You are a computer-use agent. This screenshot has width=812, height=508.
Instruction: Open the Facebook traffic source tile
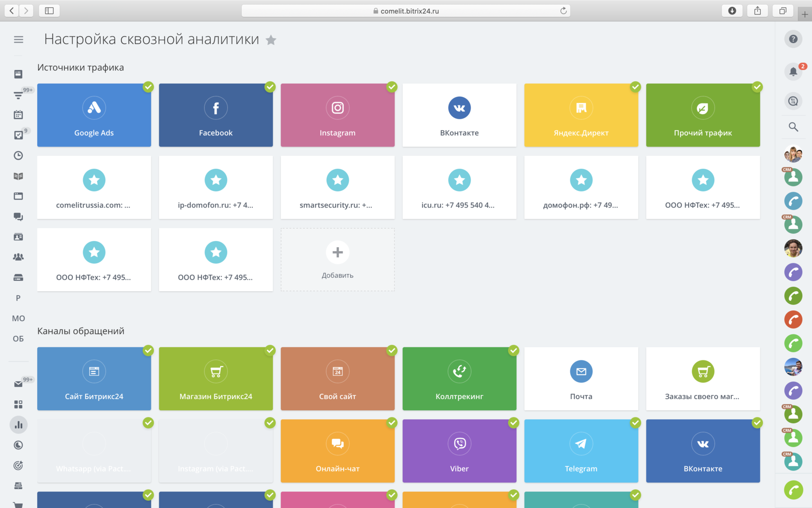(216, 115)
